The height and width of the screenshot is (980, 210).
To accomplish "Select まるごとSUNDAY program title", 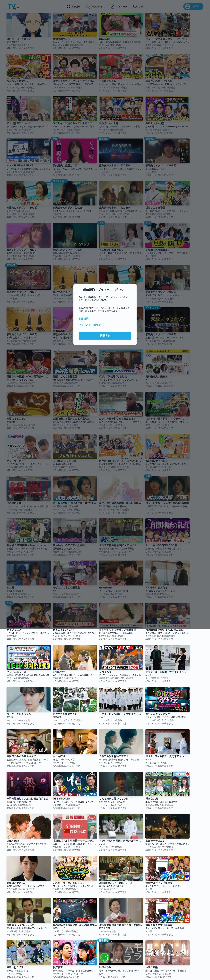I will coord(63,630).
